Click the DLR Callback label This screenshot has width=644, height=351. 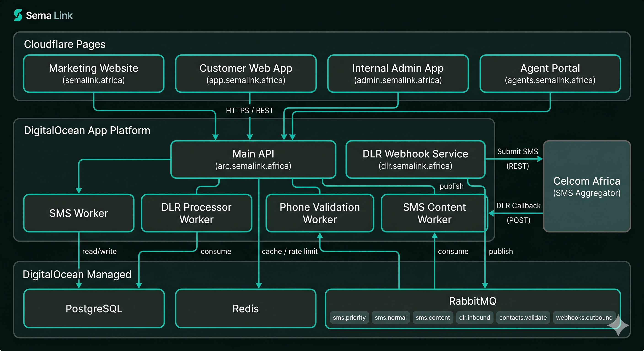[x=518, y=206]
